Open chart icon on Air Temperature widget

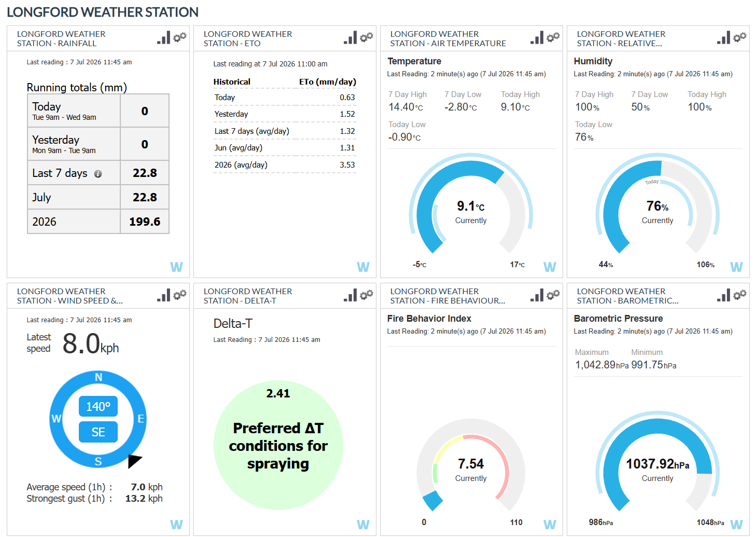[x=537, y=37]
